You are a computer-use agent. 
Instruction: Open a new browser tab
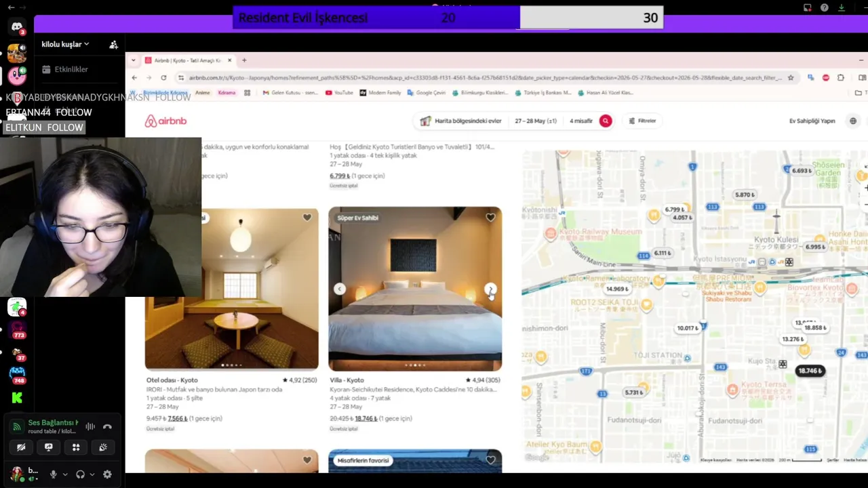pyautogui.click(x=244, y=60)
